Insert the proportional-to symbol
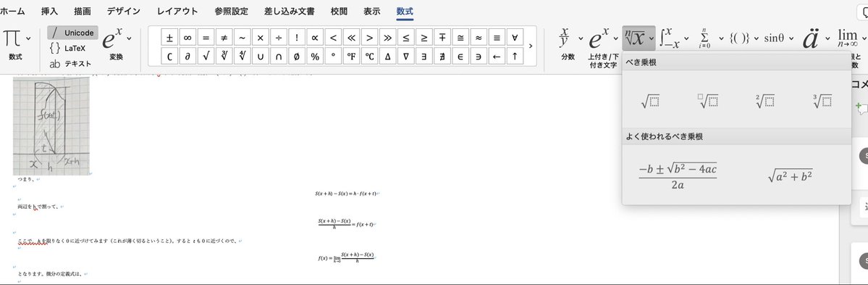 point(315,38)
